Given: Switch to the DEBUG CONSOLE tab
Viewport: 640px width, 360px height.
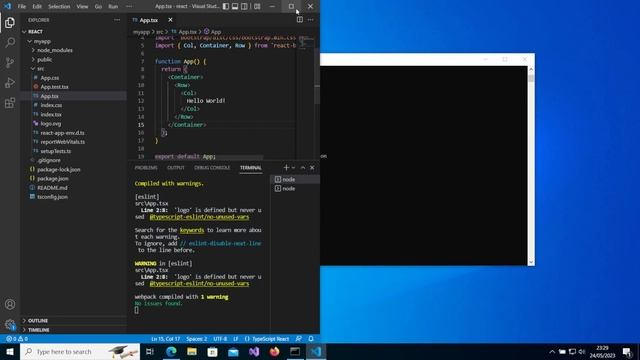Looking at the screenshot, I should pyautogui.click(x=212, y=168).
